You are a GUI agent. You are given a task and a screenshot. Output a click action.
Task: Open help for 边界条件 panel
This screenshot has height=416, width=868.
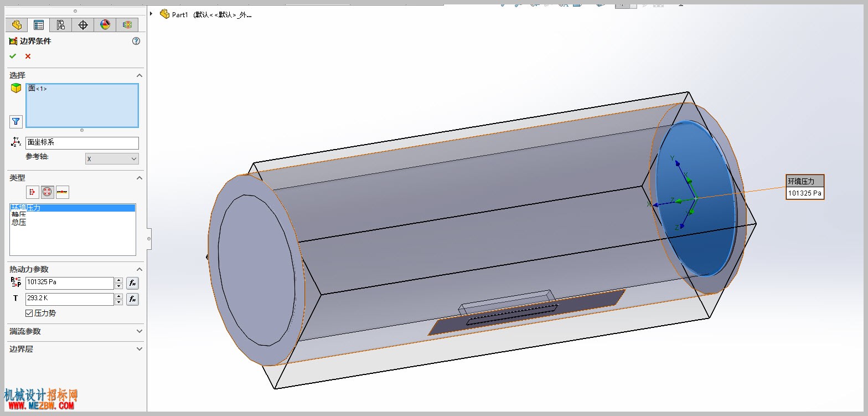[136, 41]
